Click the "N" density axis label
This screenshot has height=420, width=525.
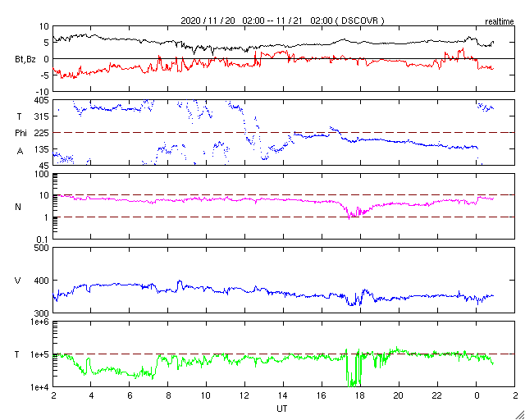18,207
